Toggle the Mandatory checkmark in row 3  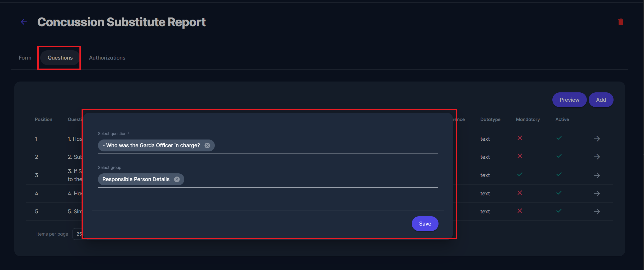(x=520, y=174)
